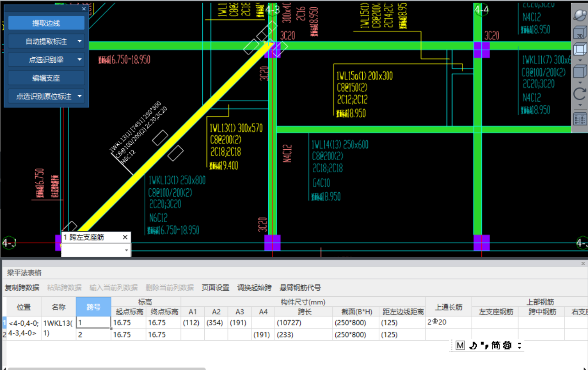Switch to the 3D view cube icon

(580, 33)
